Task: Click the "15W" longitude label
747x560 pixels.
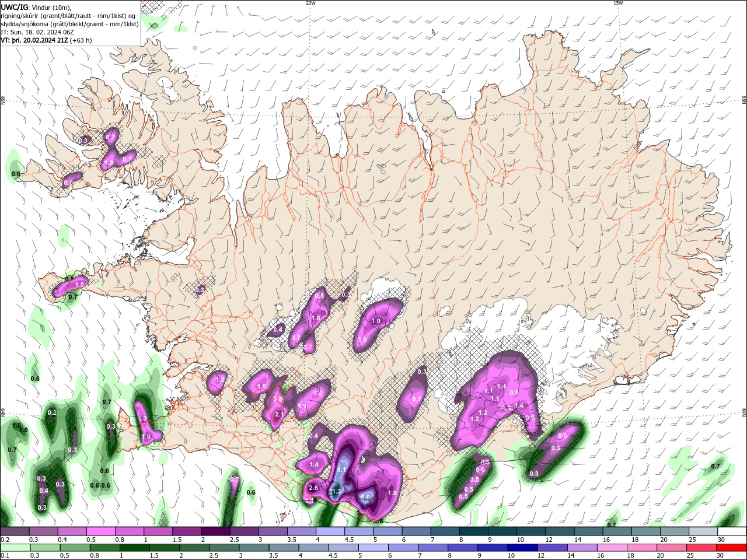Action: [618, 3]
